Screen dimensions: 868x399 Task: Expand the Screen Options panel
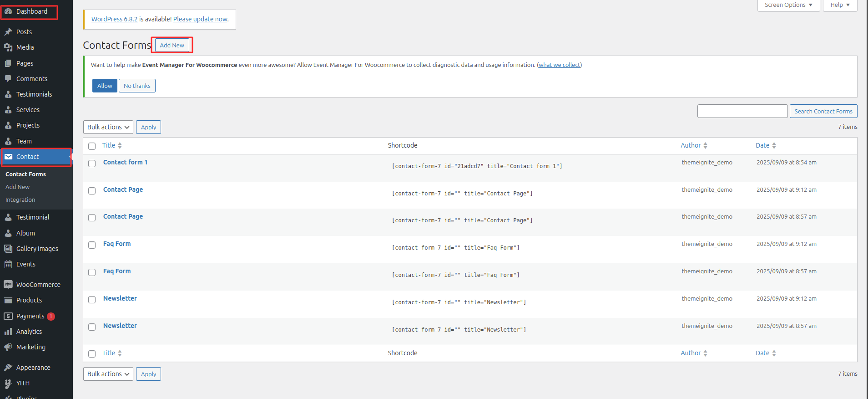788,5
